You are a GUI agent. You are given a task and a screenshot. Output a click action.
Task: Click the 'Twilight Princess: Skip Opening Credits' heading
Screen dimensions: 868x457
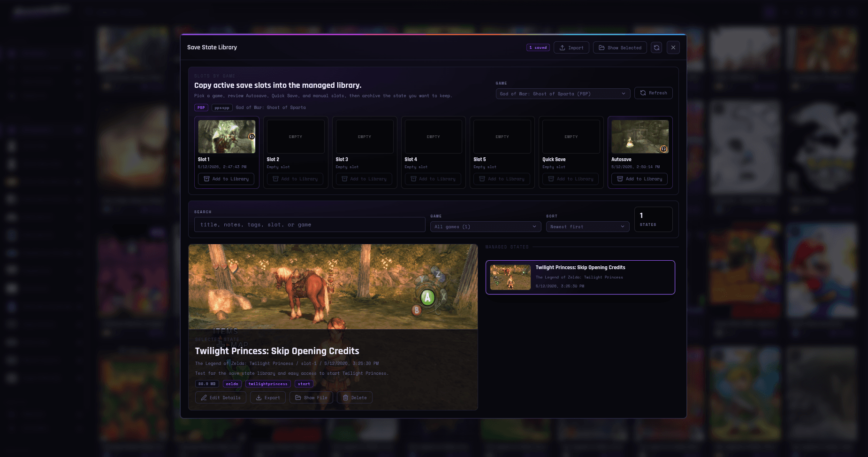coord(277,351)
